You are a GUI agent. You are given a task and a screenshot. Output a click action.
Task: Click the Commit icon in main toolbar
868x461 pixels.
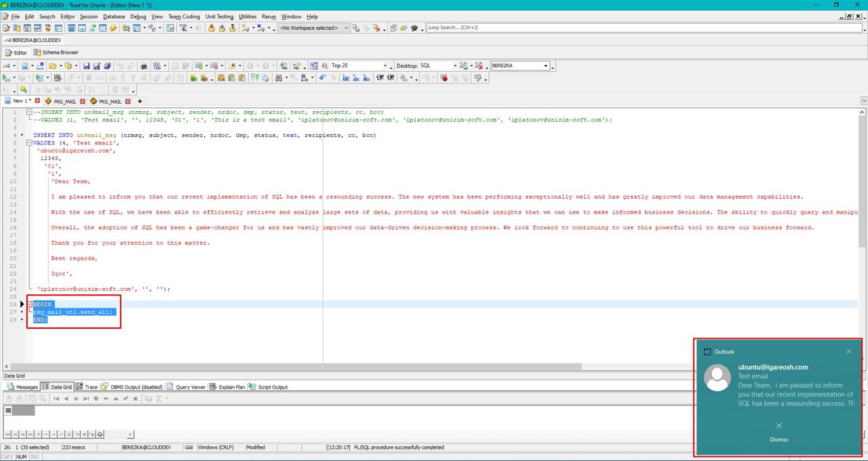click(x=212, y=28)
